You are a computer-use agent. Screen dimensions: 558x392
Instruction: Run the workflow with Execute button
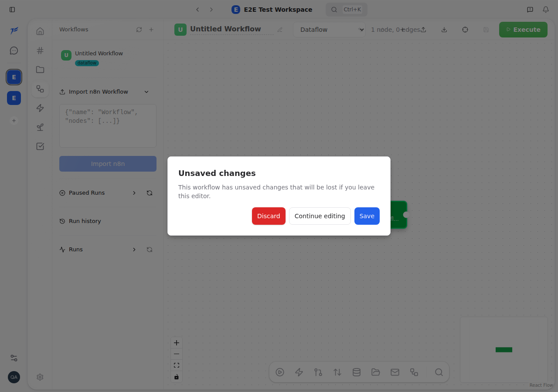(x=523, y=30)
